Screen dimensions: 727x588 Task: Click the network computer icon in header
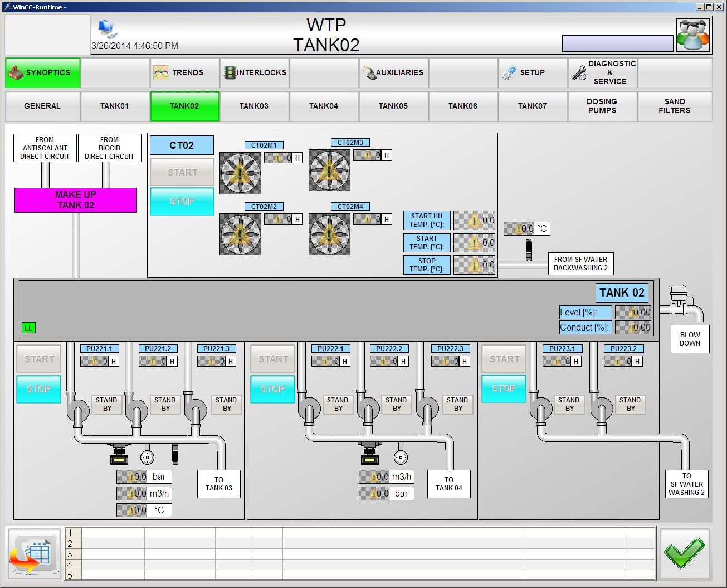click(x=106, y=28)
